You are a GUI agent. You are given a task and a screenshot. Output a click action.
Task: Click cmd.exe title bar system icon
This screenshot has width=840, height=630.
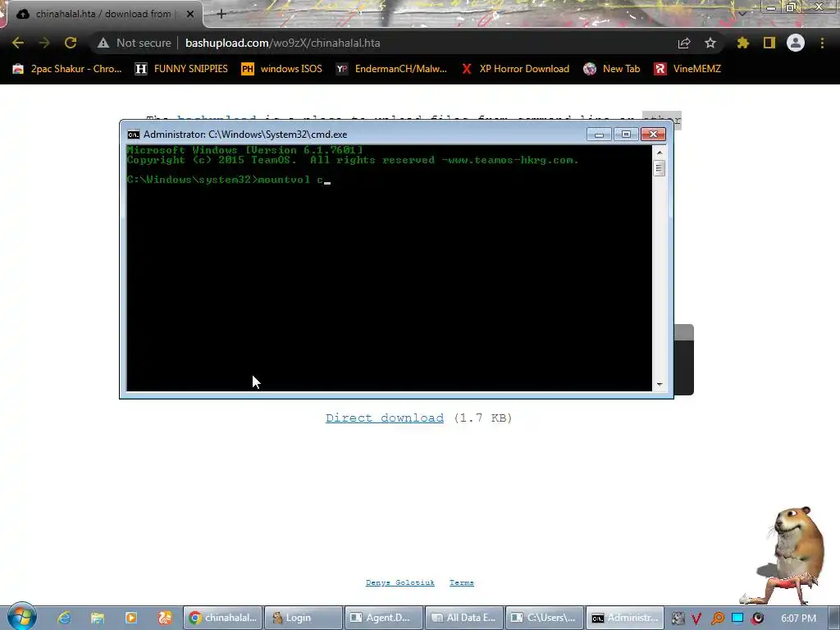click(x=134, y=135)
